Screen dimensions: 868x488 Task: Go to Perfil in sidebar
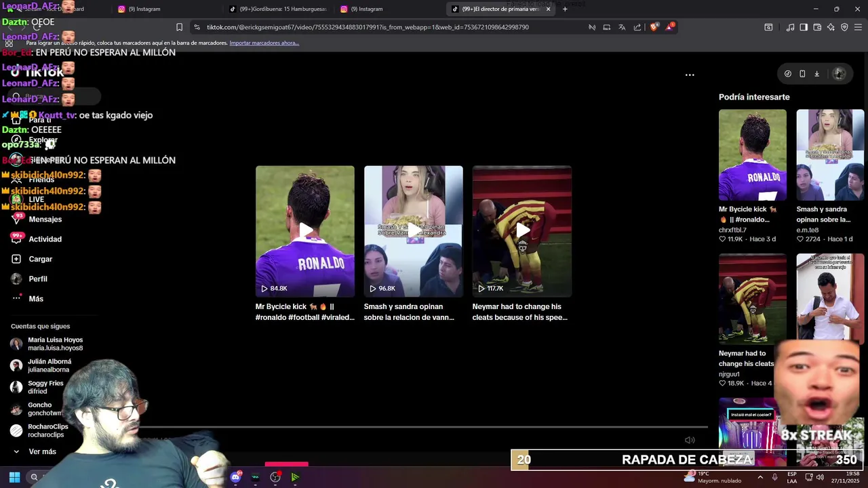38,279
